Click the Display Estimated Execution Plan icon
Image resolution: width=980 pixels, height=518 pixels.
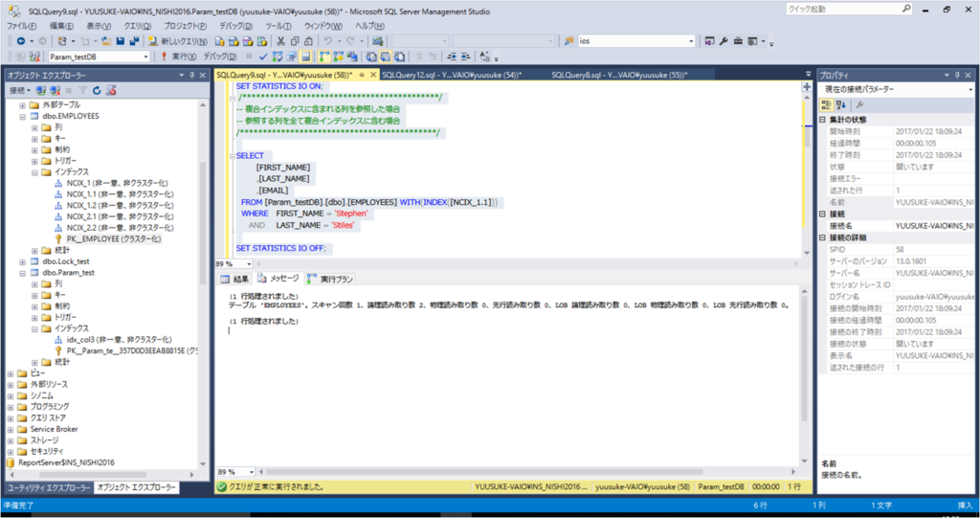[x=277, y=56]
